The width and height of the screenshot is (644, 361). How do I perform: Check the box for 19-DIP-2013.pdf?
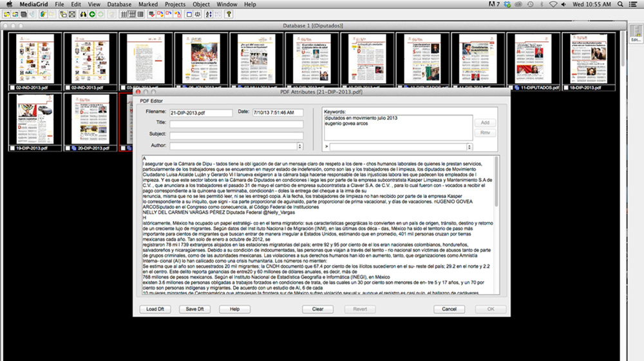(13, 148)
